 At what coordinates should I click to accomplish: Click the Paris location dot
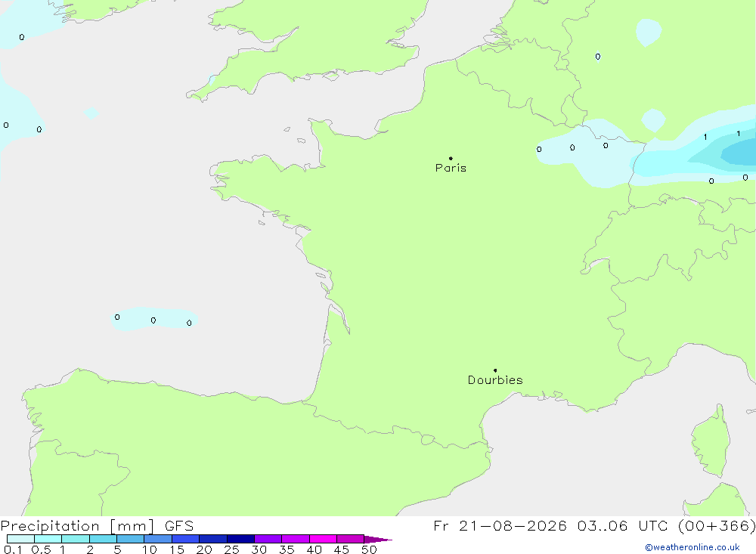pos(451,158)
